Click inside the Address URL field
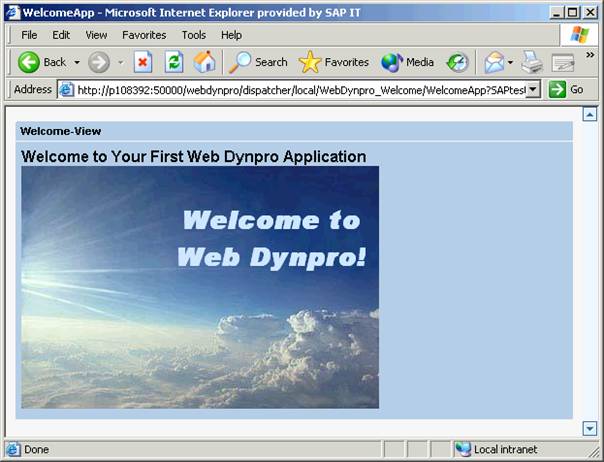Image resolution: width=604 pixels, height=462 pixels. [300, 89]
